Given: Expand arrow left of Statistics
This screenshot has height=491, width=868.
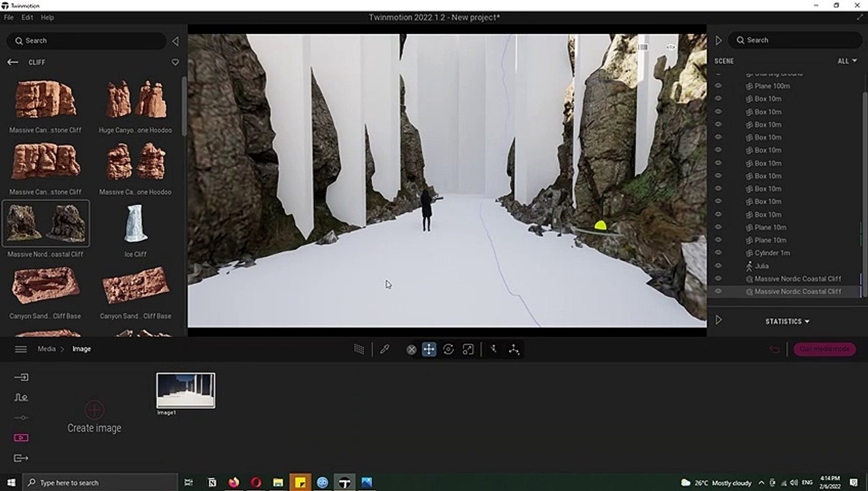Looking at the screenshot, I should 719,320.
